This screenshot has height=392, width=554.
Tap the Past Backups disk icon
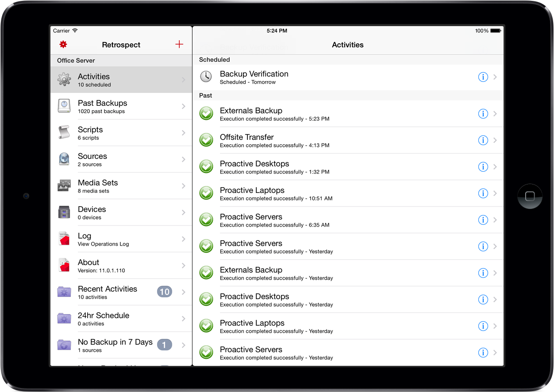pos(64,106)
